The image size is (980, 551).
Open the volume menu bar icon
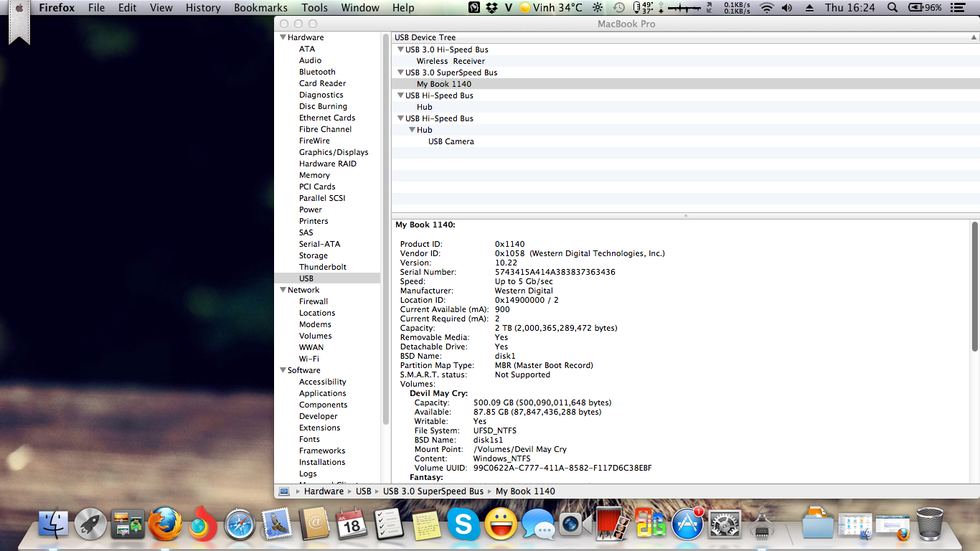[x=787, y=8]
